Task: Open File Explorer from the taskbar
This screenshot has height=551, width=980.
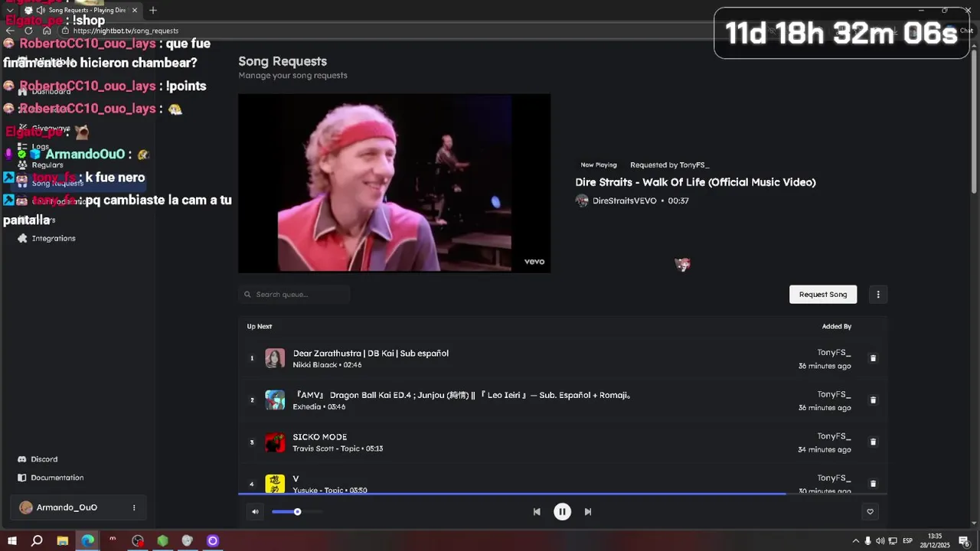Action: click(x=62, y=541)
